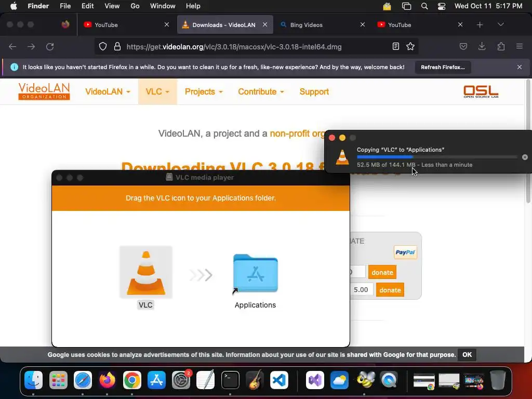Click the OSL Open Source Lab logo
Image resolution: width=532 pixels, height=399 pixels.
click(x=481, y=91)
